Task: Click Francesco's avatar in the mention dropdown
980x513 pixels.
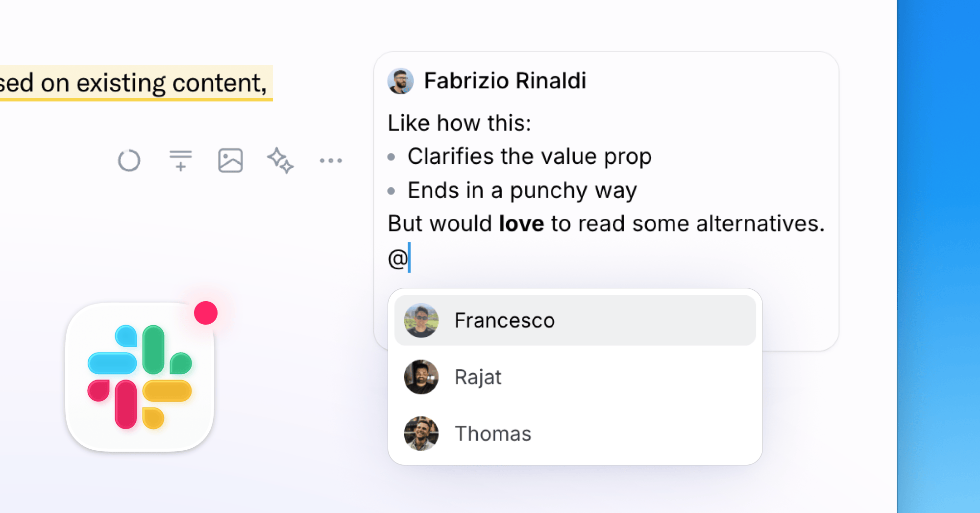Action: coord(421,320)
